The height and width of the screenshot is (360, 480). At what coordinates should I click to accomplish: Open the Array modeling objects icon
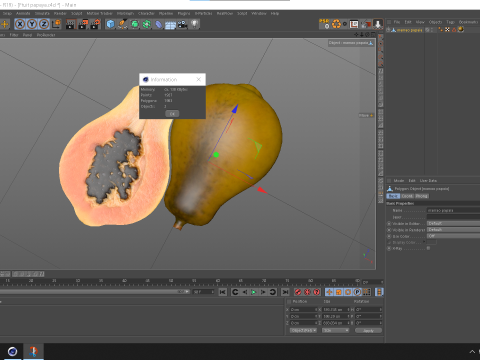147,24
